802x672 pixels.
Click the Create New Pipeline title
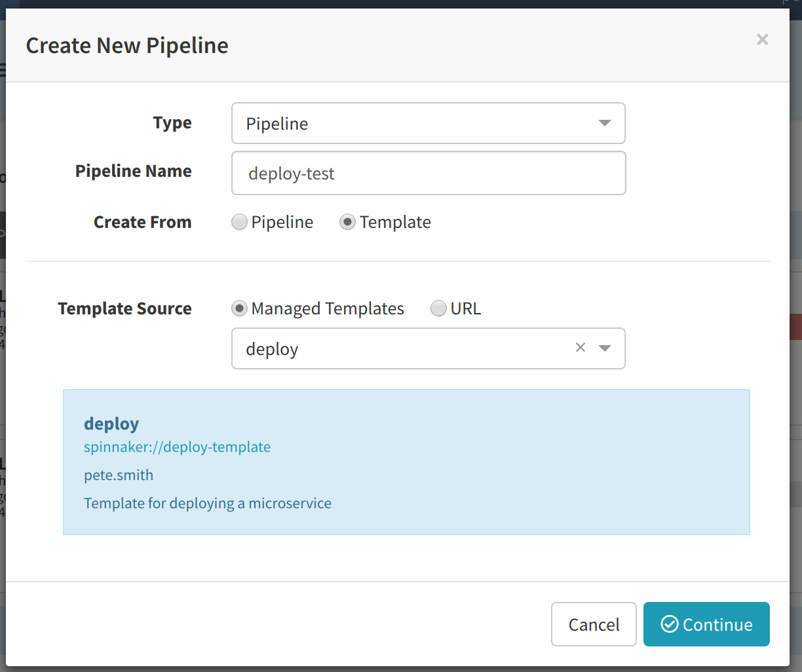tap(127, 46)
